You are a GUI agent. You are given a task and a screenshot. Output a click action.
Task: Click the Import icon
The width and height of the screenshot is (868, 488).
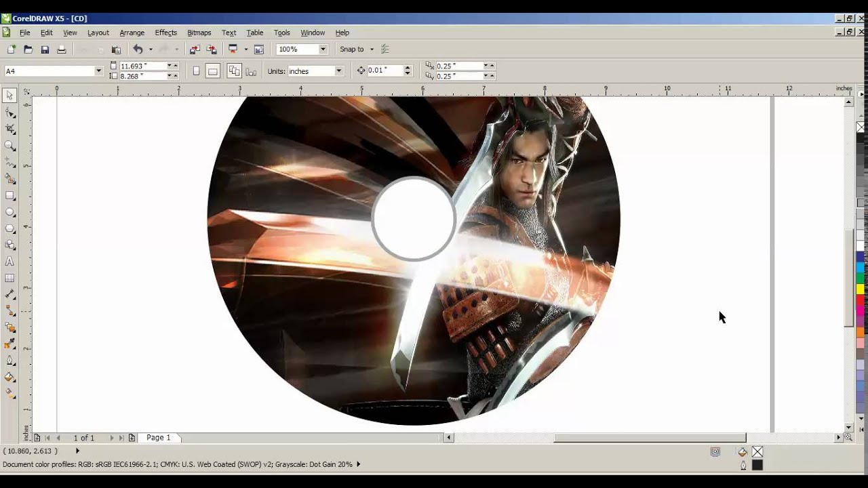click(x=195, y=49)
